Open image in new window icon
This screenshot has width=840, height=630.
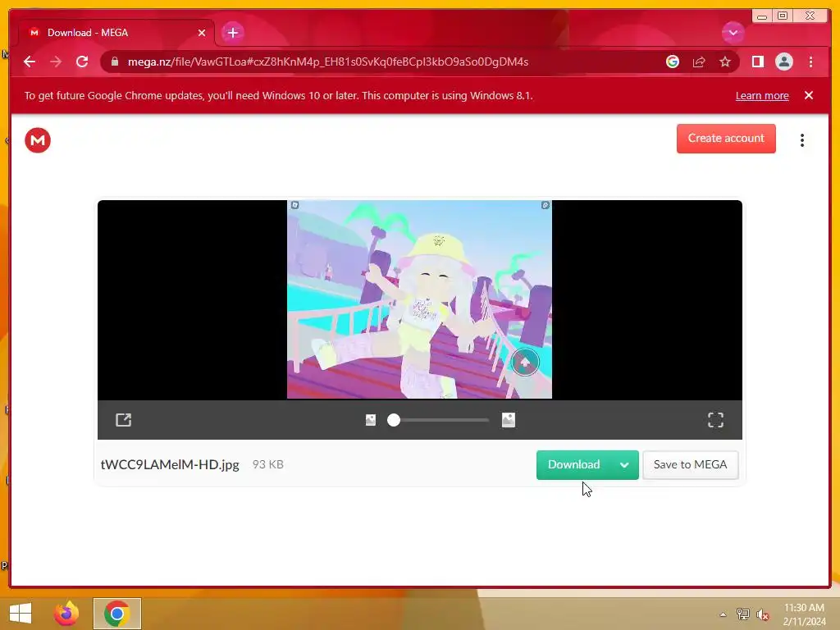124,420
